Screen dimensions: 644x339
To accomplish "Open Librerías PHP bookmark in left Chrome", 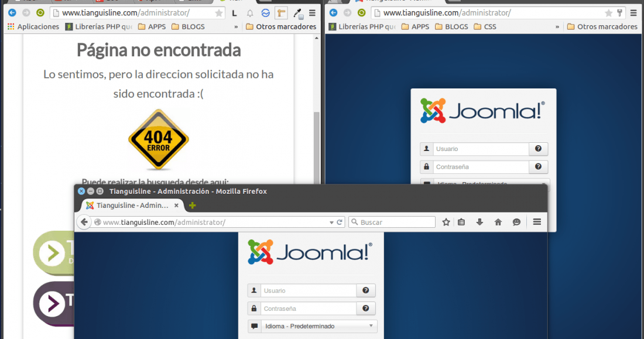I will (98, 27).
